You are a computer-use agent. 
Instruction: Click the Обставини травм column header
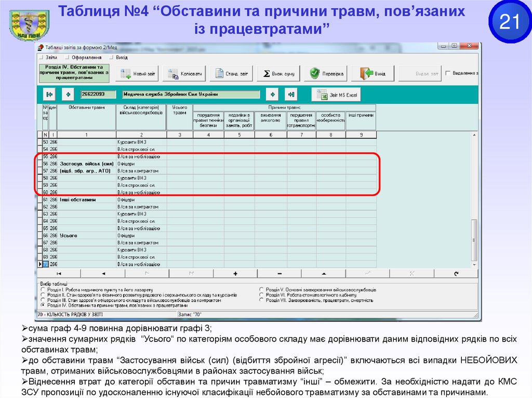[x=87, y=117]
